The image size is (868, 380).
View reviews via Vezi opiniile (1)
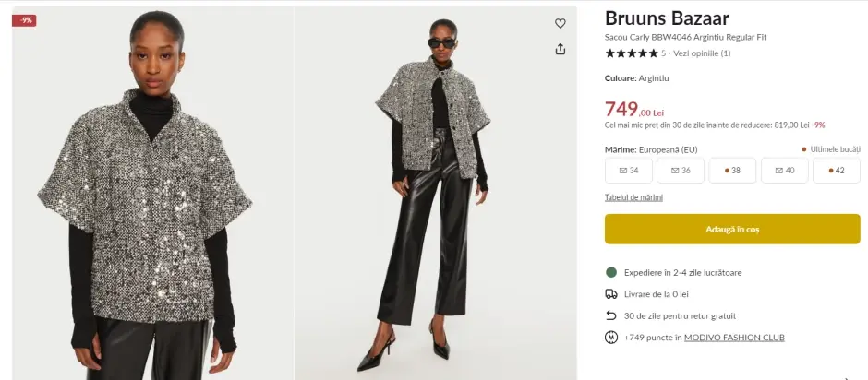pyautogui.click(x=702, y=53)
